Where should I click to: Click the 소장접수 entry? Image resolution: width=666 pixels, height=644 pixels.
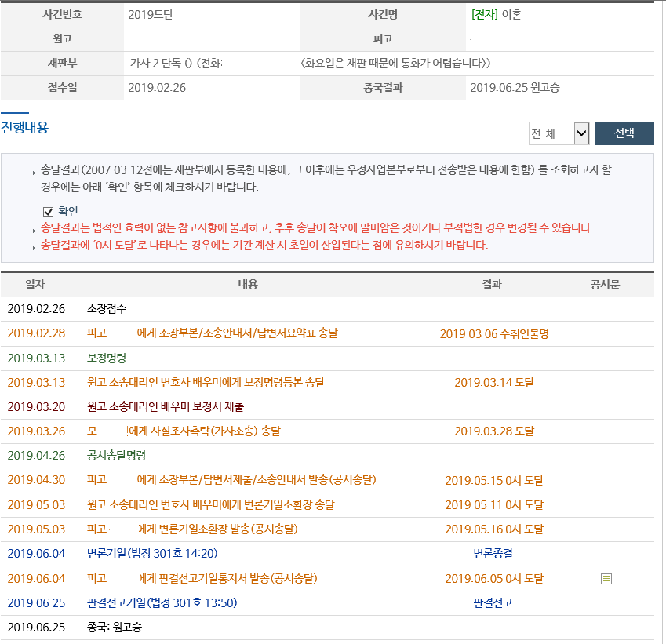107,309
